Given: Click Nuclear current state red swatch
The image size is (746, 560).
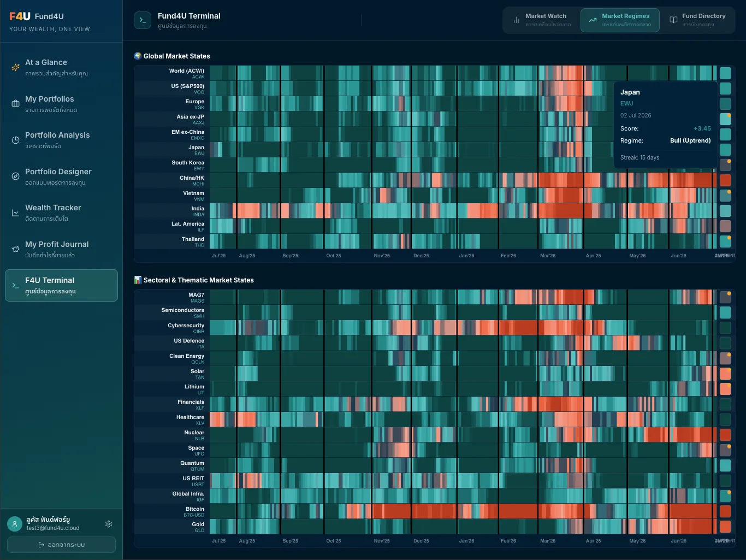Looking at the screenshot, I should coord(725,435).
